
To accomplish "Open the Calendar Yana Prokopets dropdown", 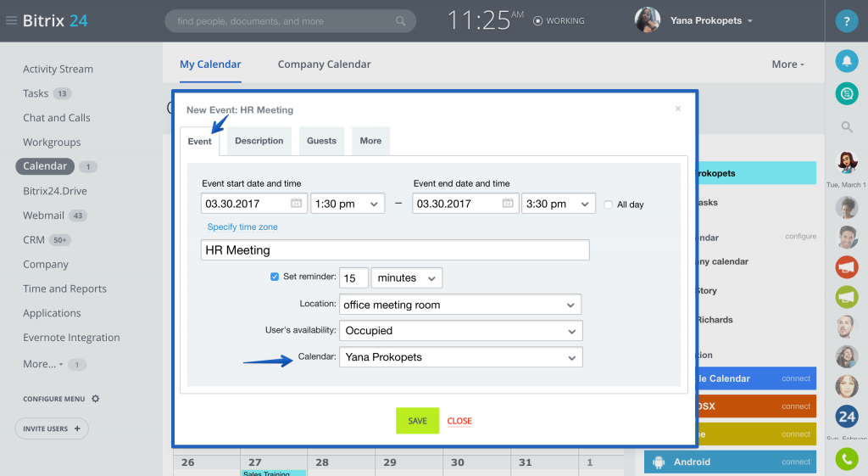I will tap(460, 357).
